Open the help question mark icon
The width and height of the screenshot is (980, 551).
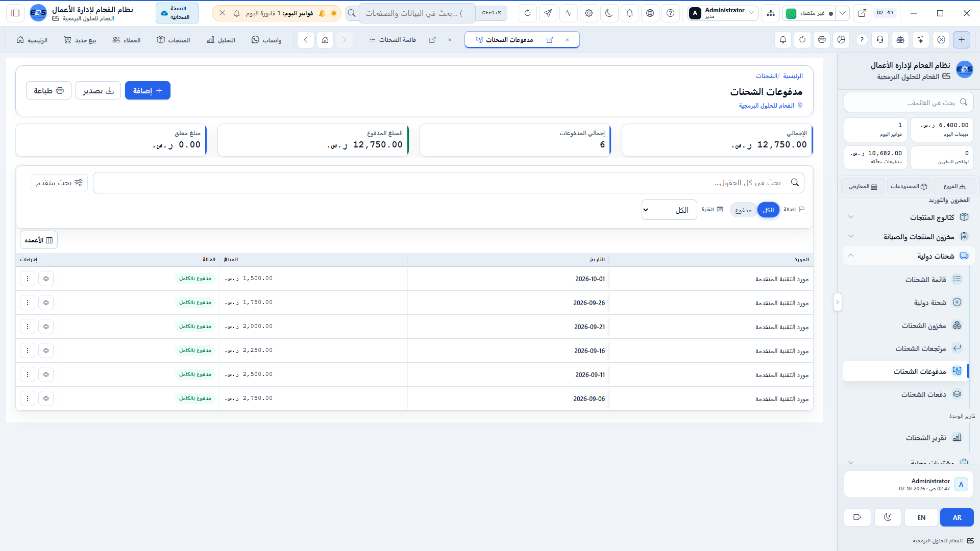(x=670, y=13)
